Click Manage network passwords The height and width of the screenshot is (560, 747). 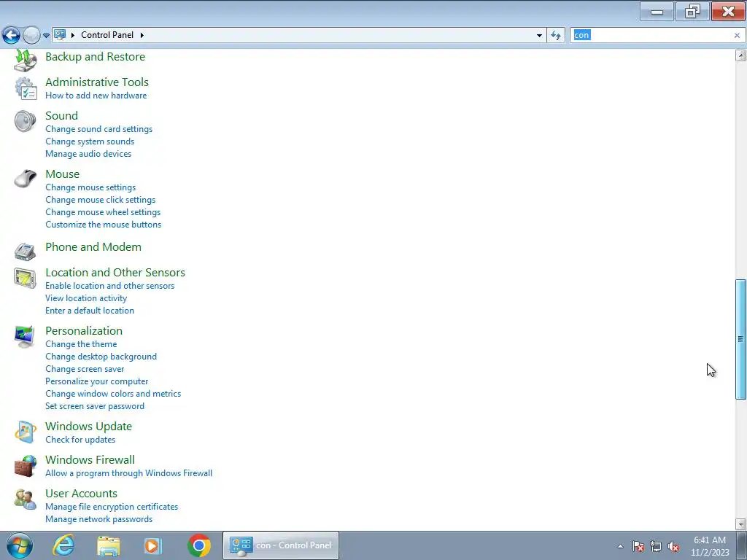pos(98,519)
